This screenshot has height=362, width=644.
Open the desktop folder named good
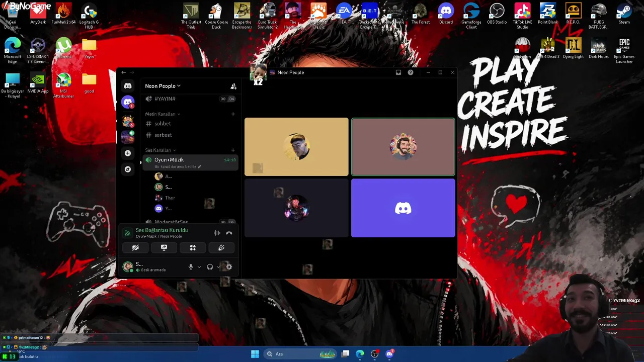(x=89, y=83)
